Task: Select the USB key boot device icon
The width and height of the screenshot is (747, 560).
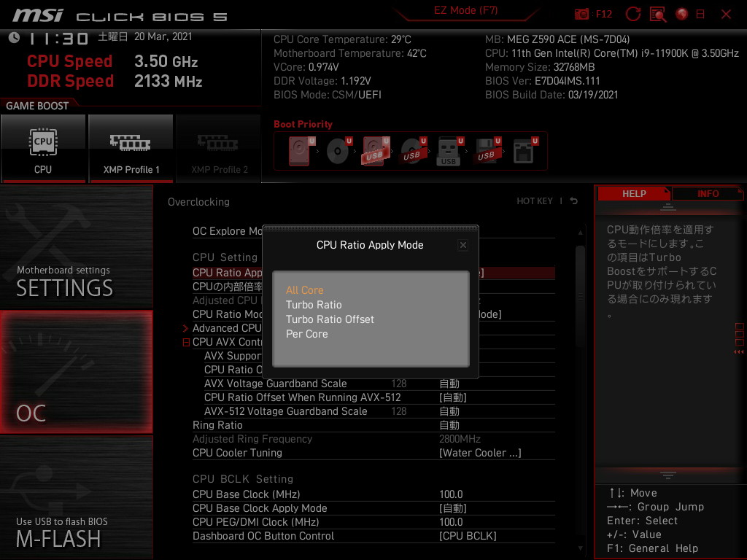Action: [449, 151]
